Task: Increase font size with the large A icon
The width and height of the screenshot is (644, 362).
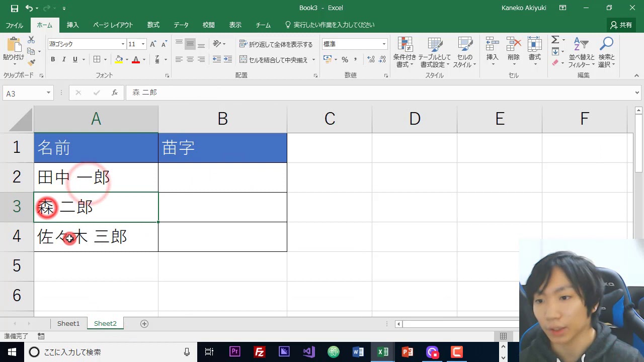Action: [153, 44]
